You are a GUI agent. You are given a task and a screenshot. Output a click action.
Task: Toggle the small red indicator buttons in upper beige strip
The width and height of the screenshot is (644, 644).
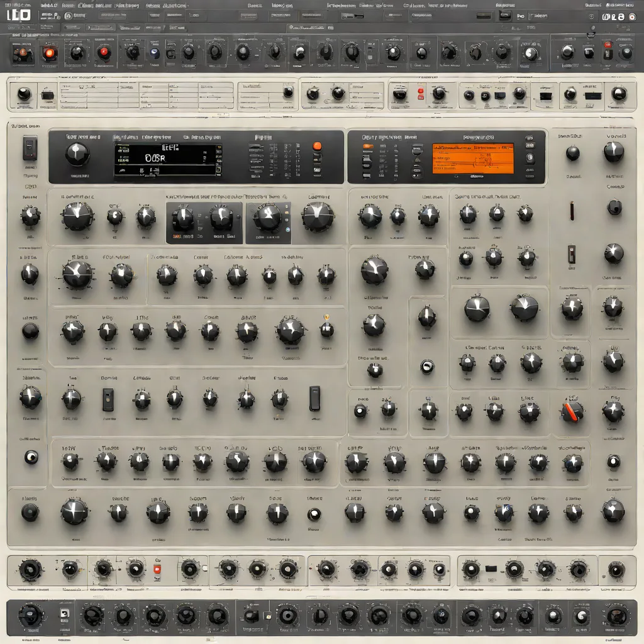pyautogui.click(x=421, y=94)
